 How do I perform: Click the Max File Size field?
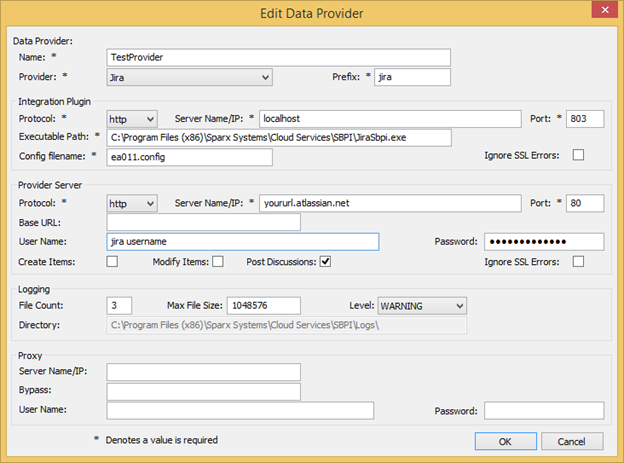click(264, 305)
